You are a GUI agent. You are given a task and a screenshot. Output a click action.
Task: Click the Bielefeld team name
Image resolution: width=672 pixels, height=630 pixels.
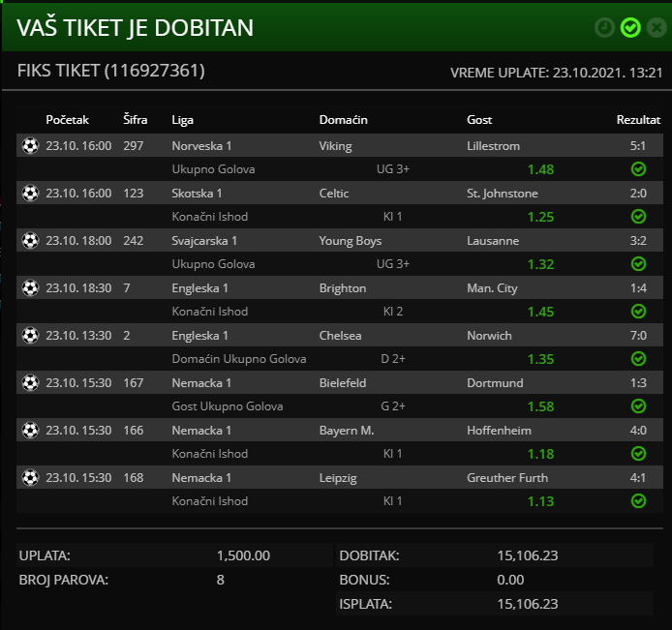[x=343, y=383]
